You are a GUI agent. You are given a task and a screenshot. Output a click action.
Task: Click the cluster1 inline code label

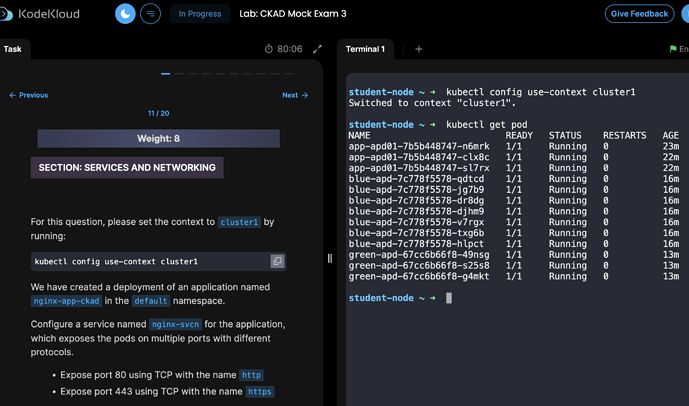point(239,222)
